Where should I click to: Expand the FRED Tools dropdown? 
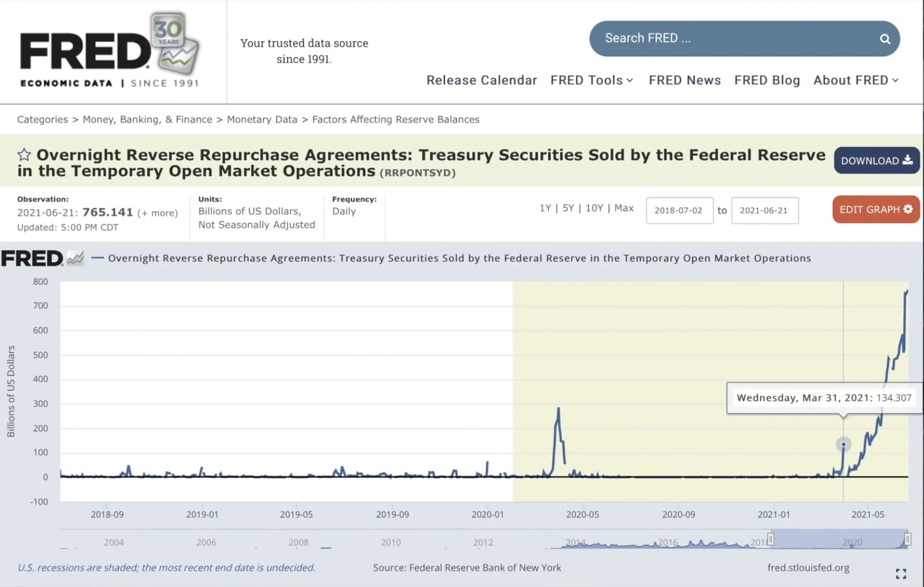pos(592,80)
